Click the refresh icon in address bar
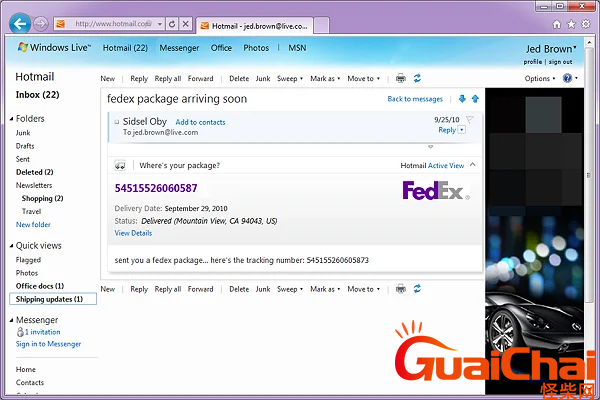Image resolution: width=600 pixels, height=400 pixels. 172,24
